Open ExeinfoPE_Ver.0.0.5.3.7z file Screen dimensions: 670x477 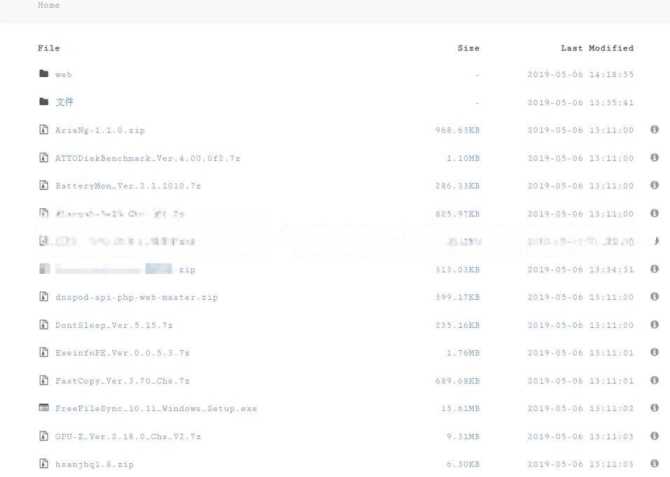pos(122,354)
